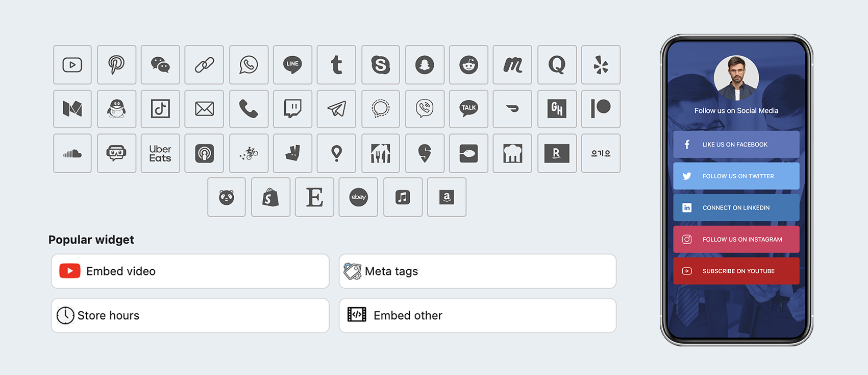Tap Like Us On Facebook button

736,145
